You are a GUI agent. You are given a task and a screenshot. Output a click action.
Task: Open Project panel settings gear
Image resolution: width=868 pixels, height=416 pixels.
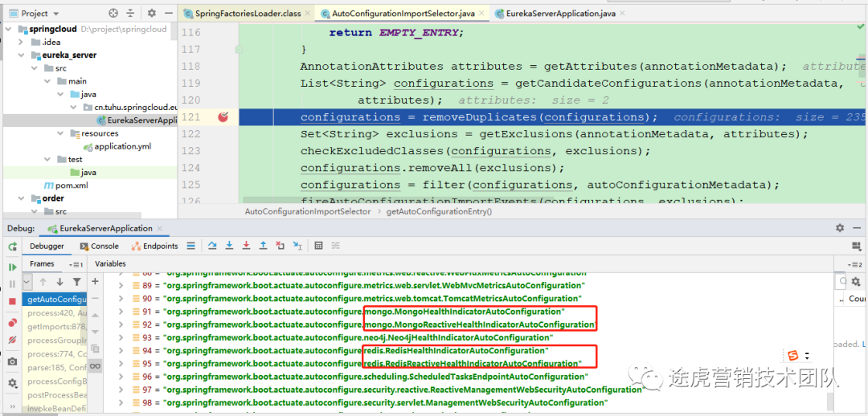coord(152,13)
